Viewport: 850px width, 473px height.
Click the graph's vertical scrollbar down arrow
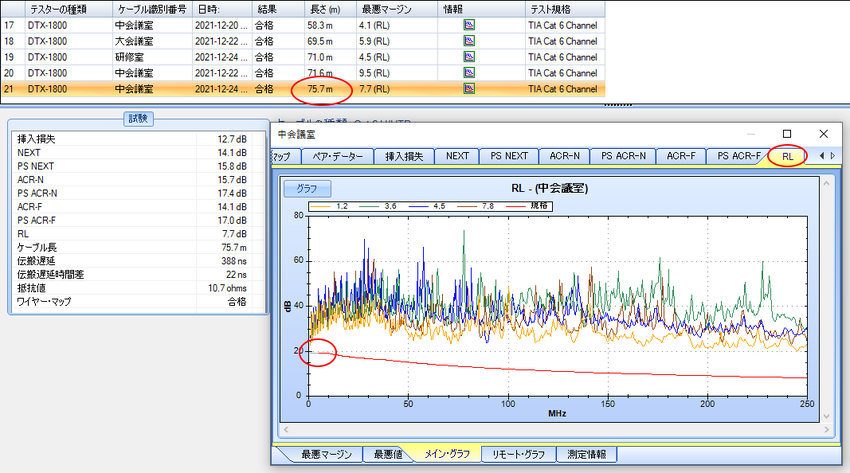click(826, 416)
